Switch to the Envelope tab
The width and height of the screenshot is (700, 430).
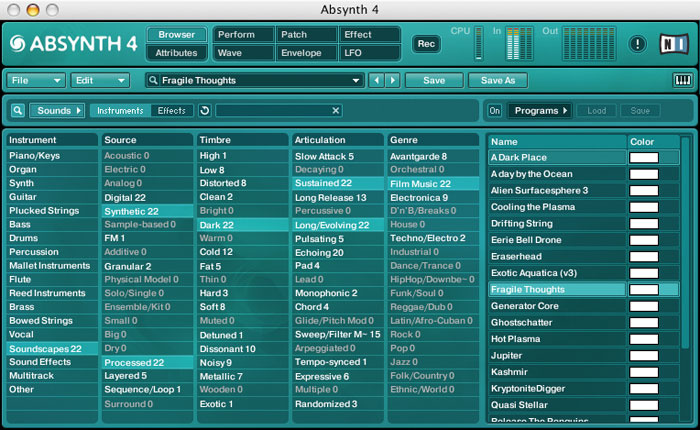point(307,53)
